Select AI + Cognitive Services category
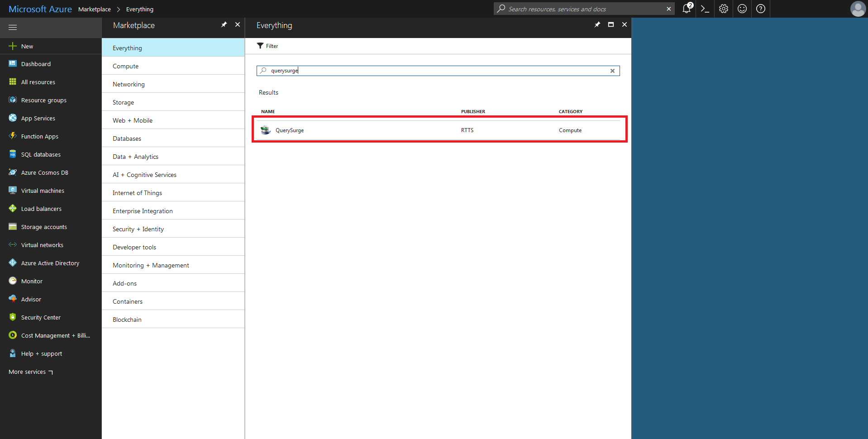 [173, 174]
